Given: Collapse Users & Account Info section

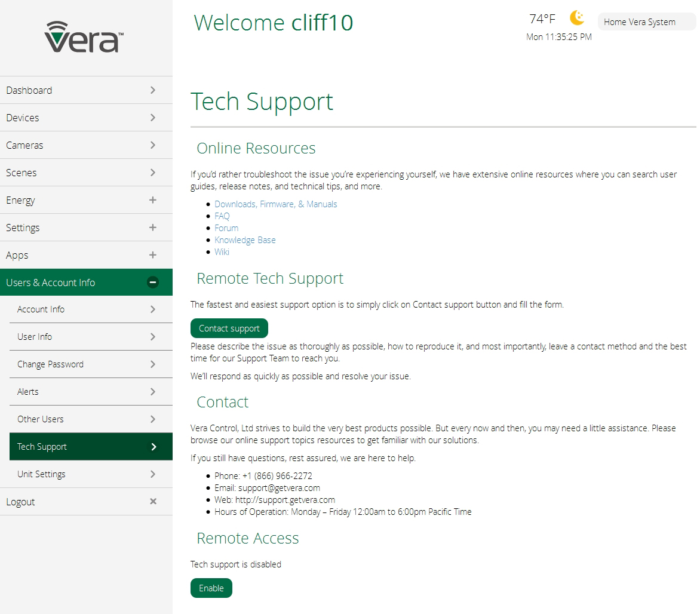Looking at the screenshot, I should point(153,283).
